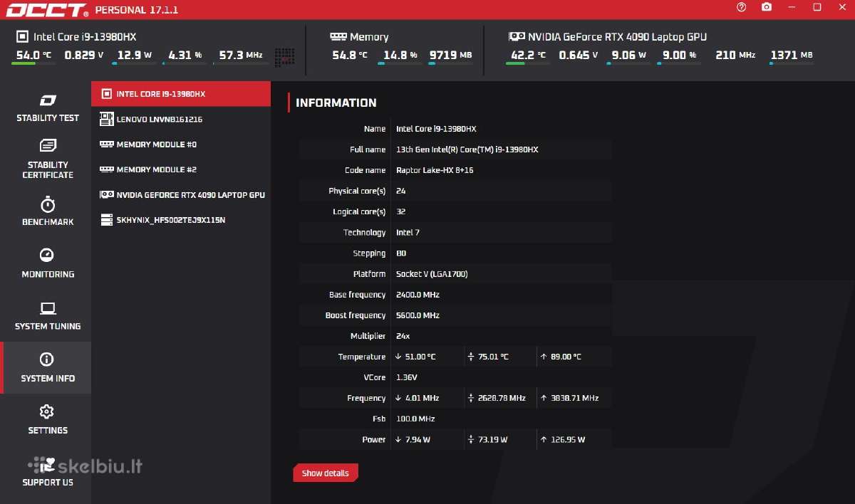Open the Monitoring gauge page

(x=48, y=263)
